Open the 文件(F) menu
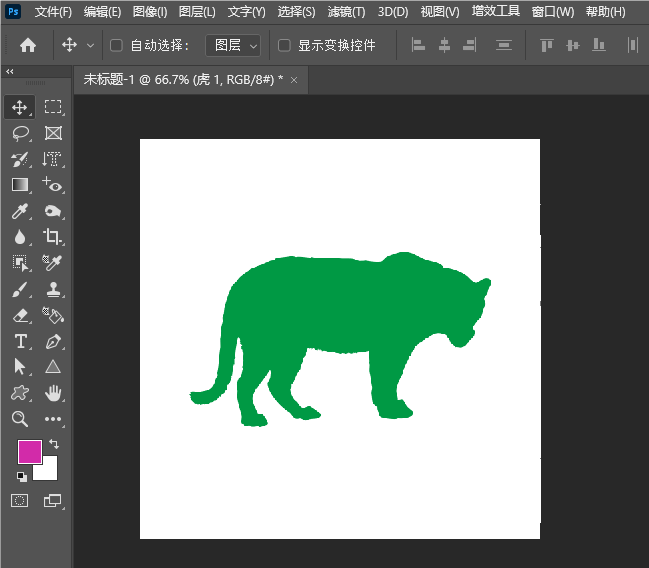The height and width of the screenshot is (568, 649). 53,12
